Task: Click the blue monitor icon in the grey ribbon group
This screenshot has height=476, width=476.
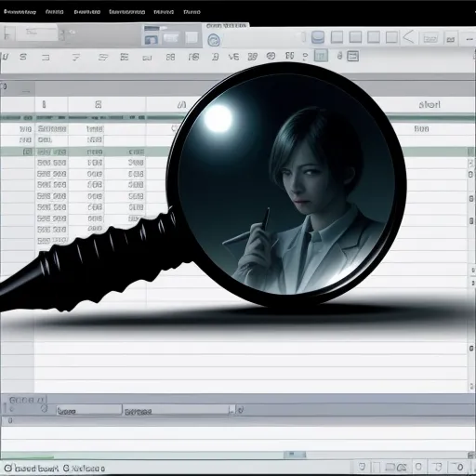Action: click(x=152, y=40)
